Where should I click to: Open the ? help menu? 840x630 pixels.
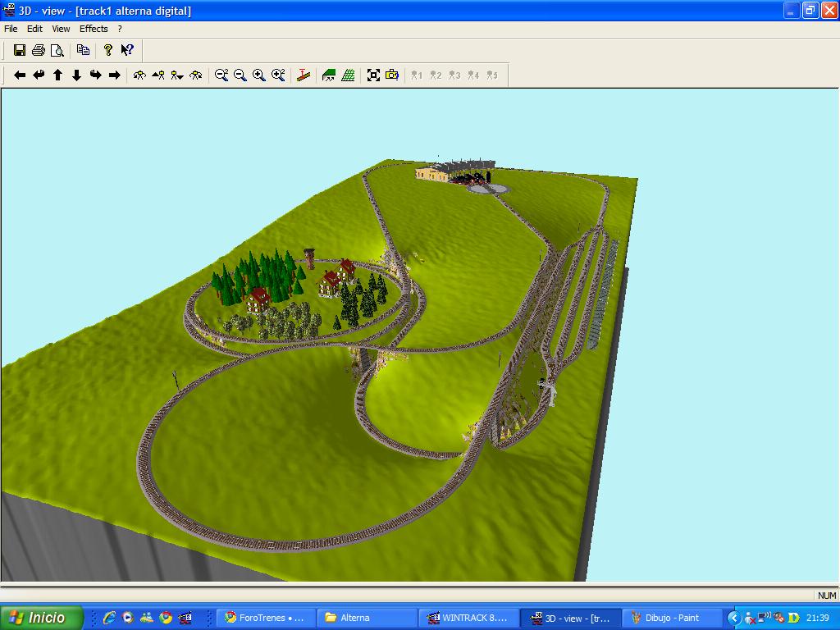120,29
